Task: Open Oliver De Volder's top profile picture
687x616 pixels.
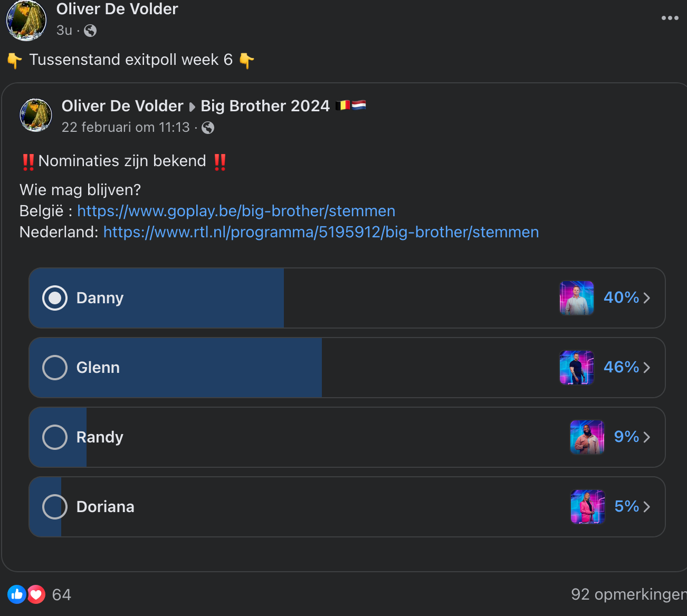Action: pyautogui.click(x=26, y=20)
